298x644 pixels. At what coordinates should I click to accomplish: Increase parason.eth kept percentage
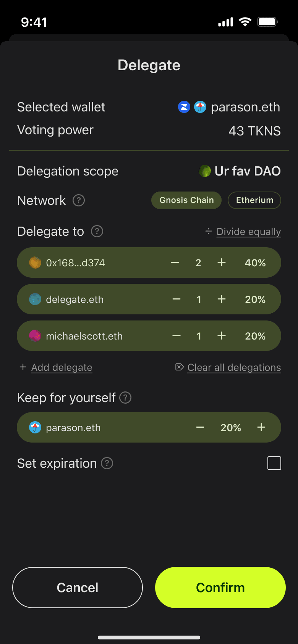[261, 427]
